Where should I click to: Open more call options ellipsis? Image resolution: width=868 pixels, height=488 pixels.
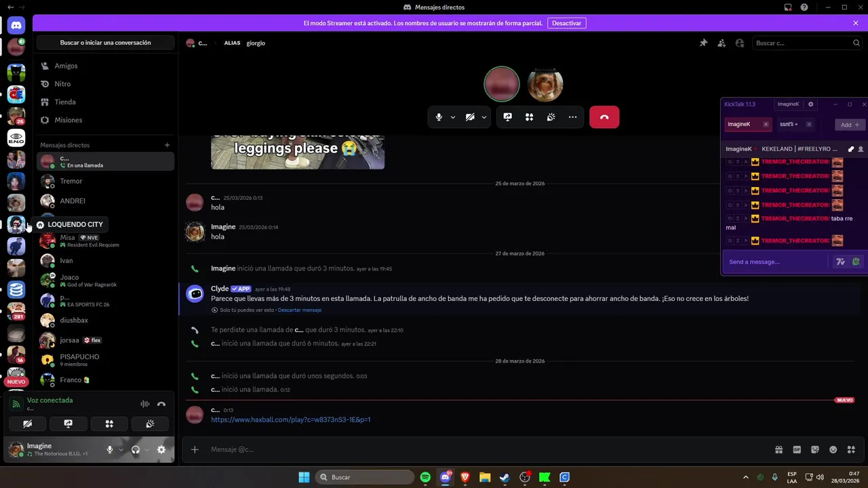(x=572, y=117)
